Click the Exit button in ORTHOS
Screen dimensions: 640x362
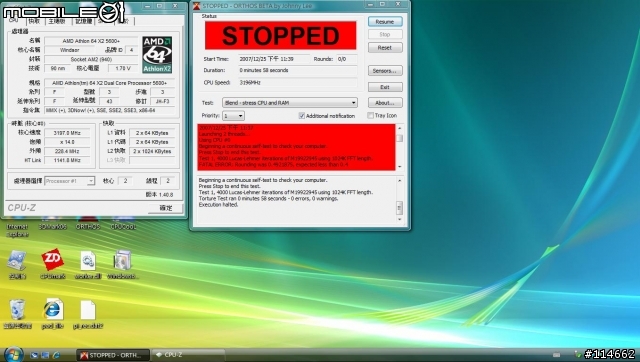point(385,87)
